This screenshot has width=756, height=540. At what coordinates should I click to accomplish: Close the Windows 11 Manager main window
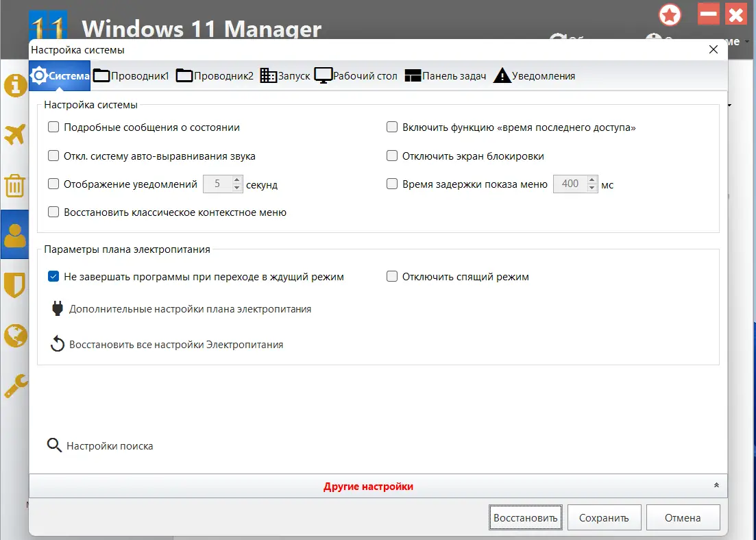pos(736,14)
